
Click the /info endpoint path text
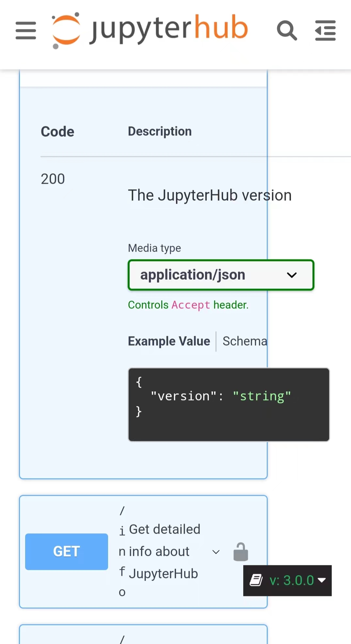(122, 551)
